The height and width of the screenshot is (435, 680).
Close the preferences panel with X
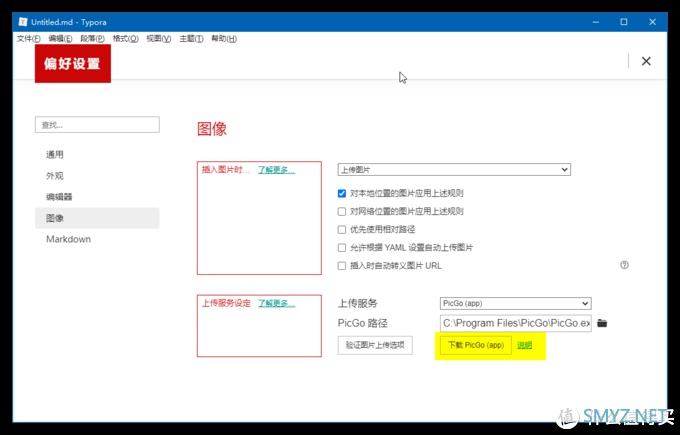tap(646, 61)
